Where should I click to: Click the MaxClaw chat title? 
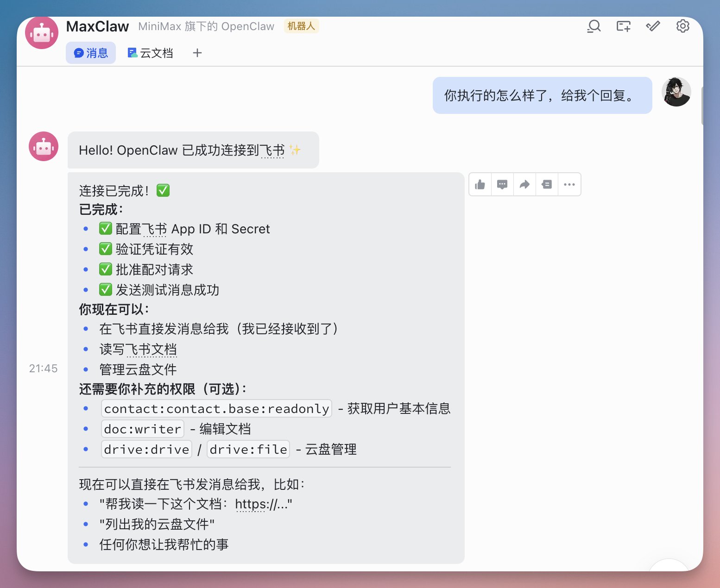tap(97, 26)
